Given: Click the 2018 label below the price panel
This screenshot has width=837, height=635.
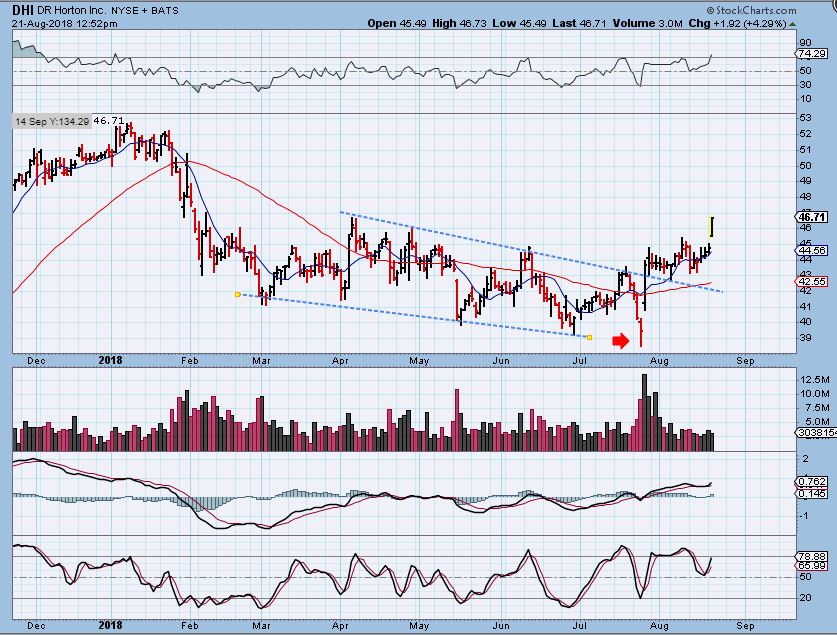Looking at the screenshot, I should tap(110, 361).
